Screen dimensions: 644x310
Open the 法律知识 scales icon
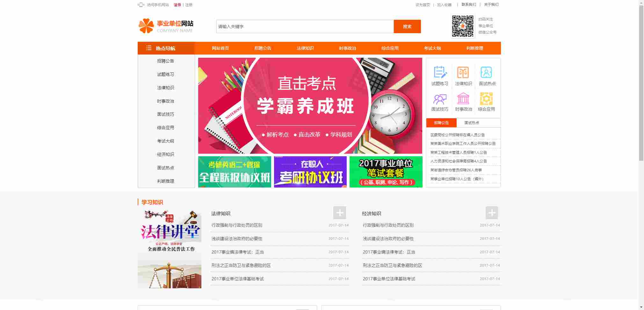463,72
